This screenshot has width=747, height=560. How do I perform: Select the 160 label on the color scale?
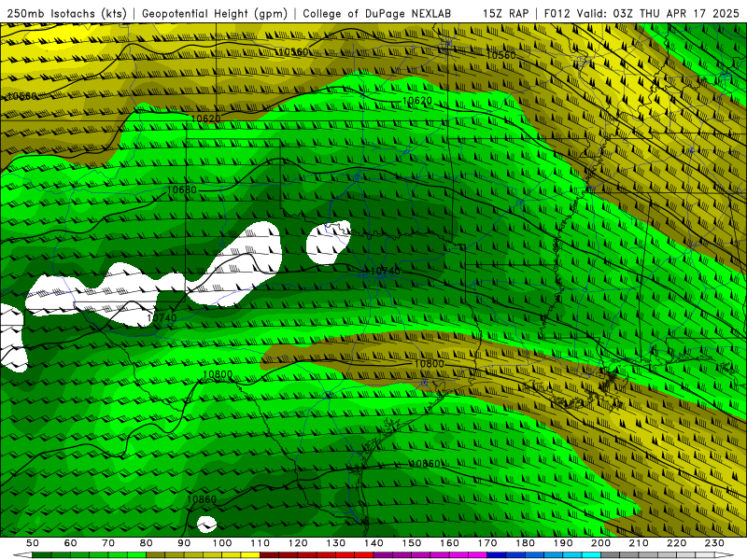(x=450, y=543)
